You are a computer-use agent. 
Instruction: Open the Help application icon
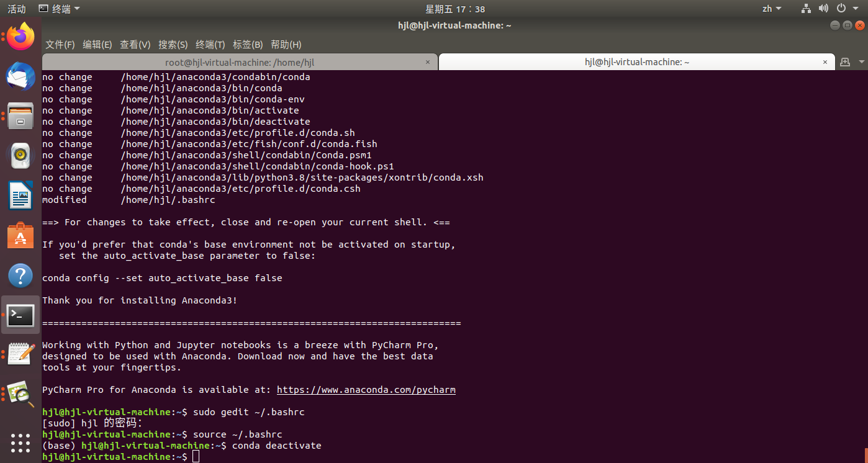tap(20, 275)
